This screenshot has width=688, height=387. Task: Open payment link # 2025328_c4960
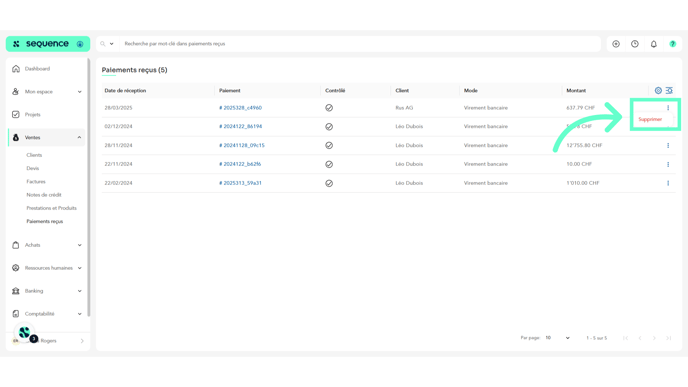coord(240,108)
